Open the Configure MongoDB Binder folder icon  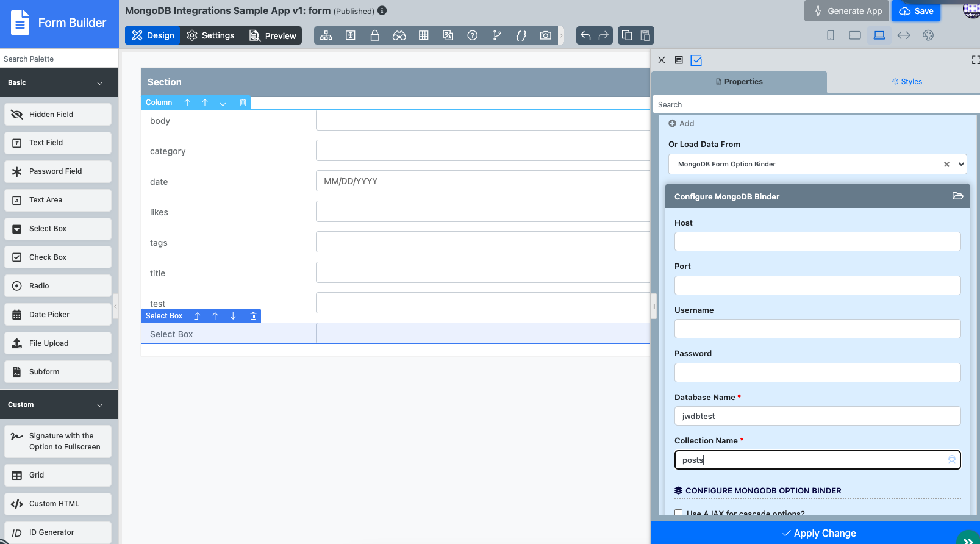tap(957, 196)
